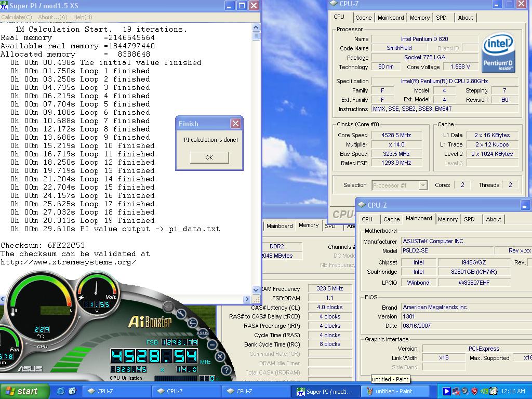Click Super PI vertical scrollbar up arrow
Viewport: 532px width, 399px height.
point(256,27)
